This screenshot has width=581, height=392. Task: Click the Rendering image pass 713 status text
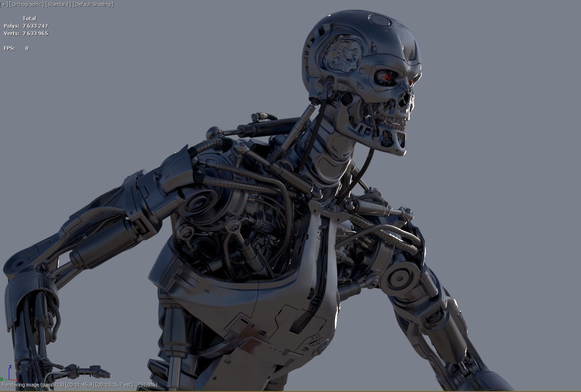32,385
